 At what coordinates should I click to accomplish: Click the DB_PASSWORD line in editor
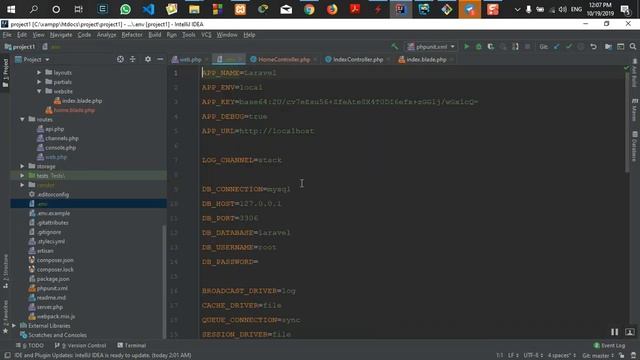pos(230,262)
